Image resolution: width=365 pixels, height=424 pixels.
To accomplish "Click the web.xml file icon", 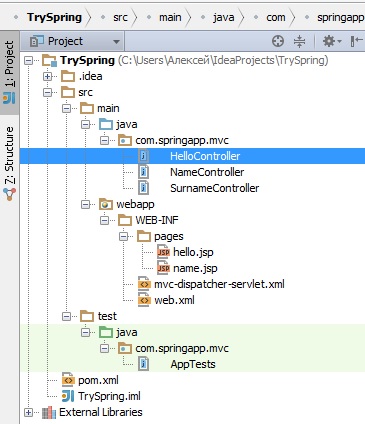I will point(144,300).
